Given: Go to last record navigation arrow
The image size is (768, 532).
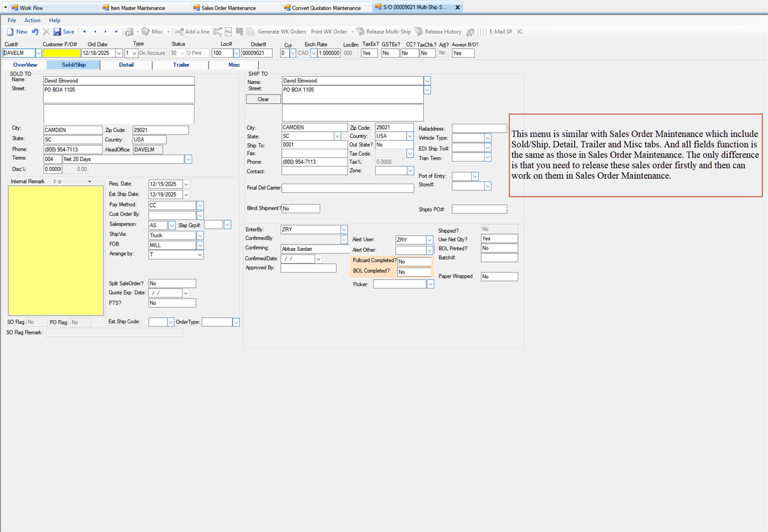Looking at the screenshot, I should pos(116,32).
